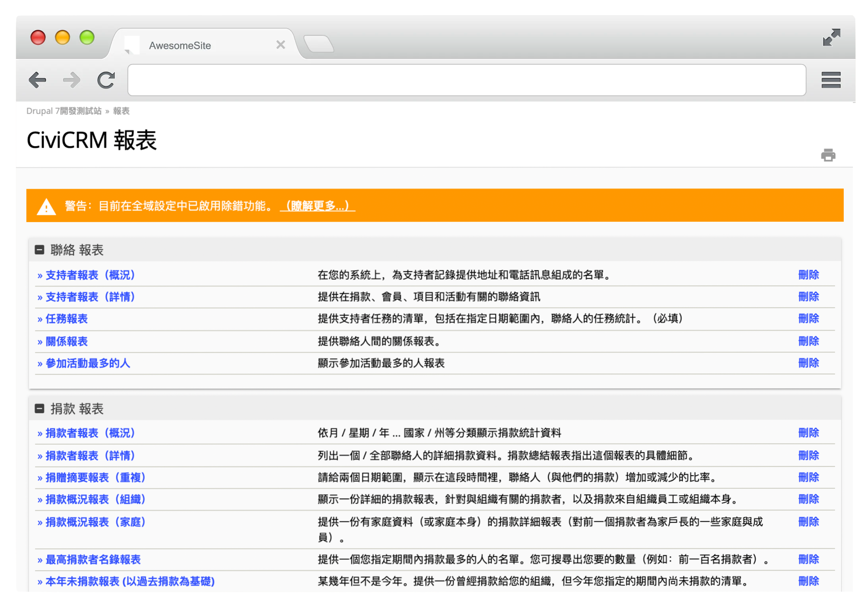This screenshot has height=606, width=868.
Task: Click the 瞭解更多 link in warning
Action: point(317,206)
